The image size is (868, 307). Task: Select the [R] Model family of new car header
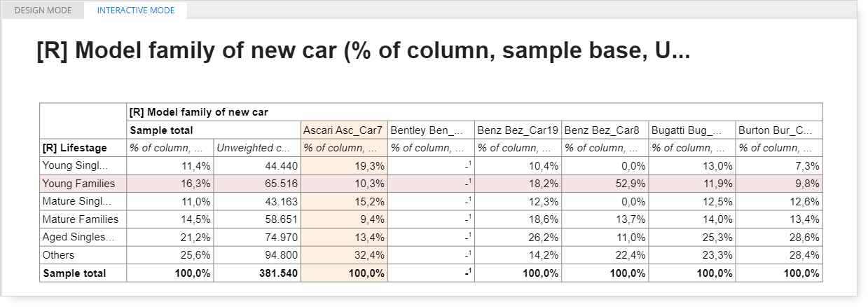coord(474,112)
